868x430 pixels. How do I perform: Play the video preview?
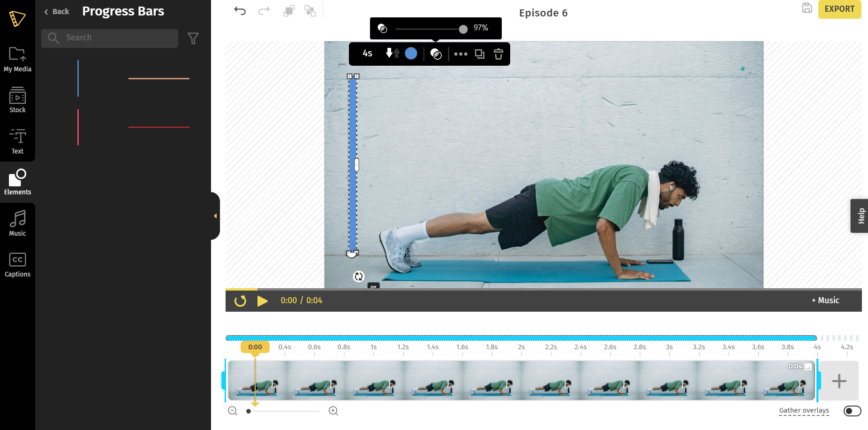[x=263, y=301]
